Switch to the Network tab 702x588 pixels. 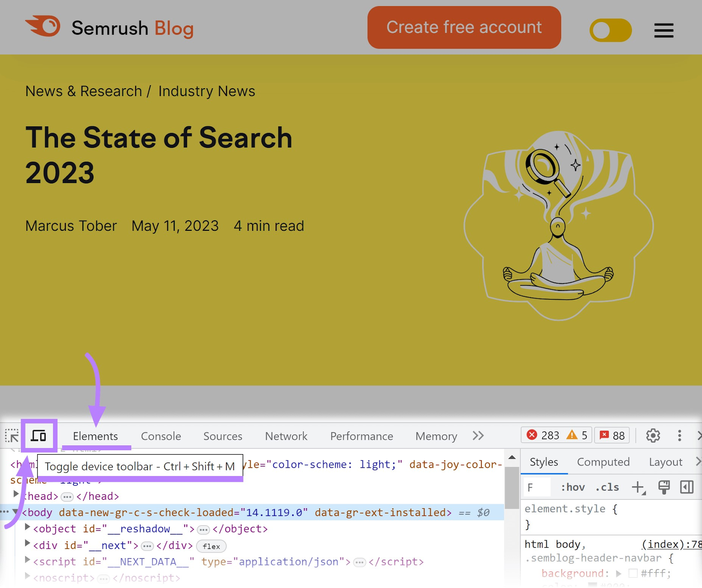click(286, 436)
